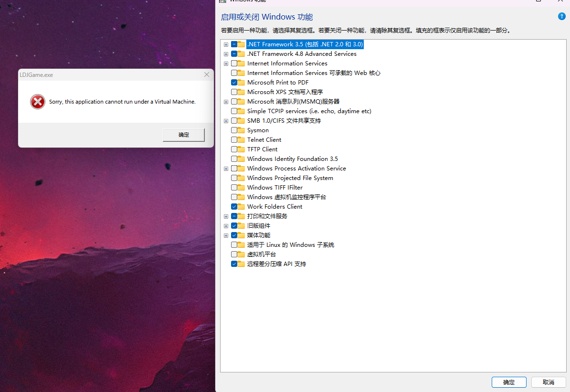Confirm the LDJGame.exe error dialog with 确定
This screenshot has height=392, width=570.
(x=184, y=135)
